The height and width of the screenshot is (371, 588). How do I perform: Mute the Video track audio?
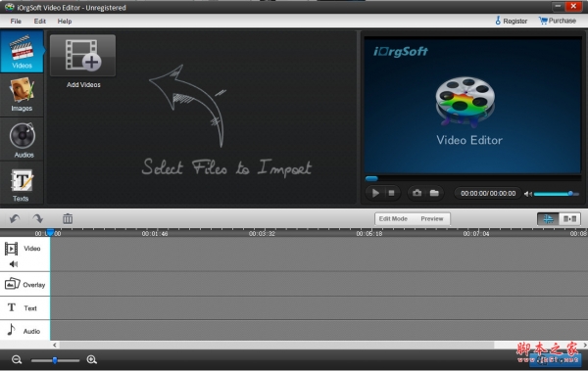pyautogui.click(x=14, y=264)
